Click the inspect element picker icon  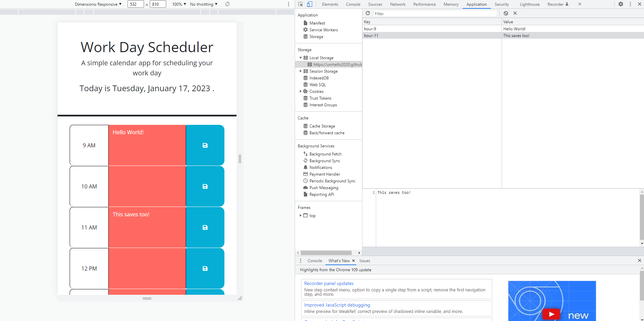coord(300,4)
